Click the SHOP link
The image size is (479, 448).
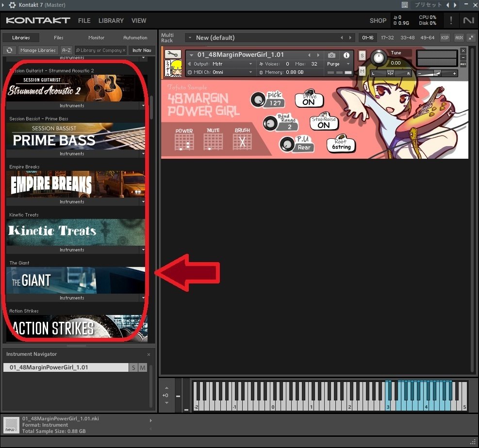(x=378, y=20)
